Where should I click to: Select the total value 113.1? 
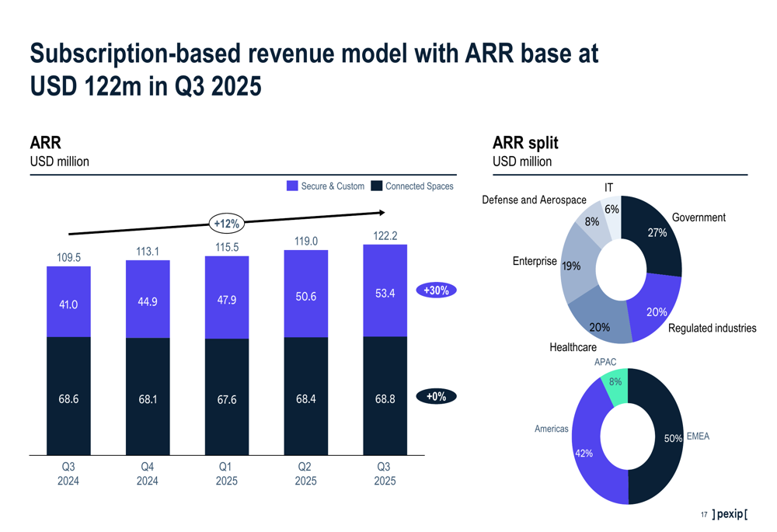coord(148,252)
